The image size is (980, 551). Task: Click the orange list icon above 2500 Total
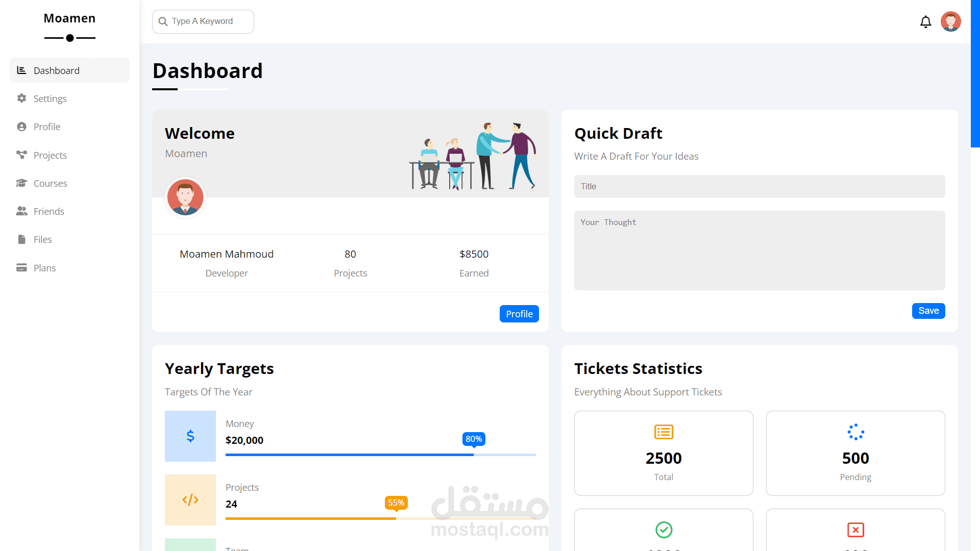click(x=664, y=432)
